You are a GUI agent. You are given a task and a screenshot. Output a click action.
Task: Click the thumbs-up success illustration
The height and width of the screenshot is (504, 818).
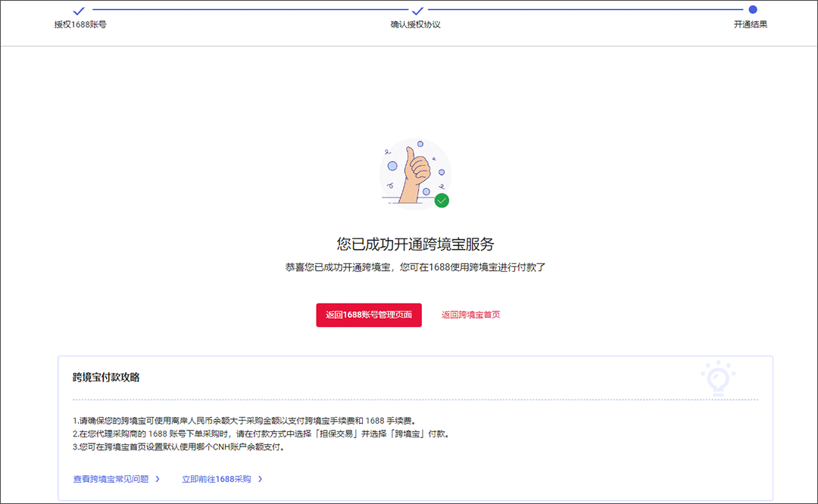(415, 173)
